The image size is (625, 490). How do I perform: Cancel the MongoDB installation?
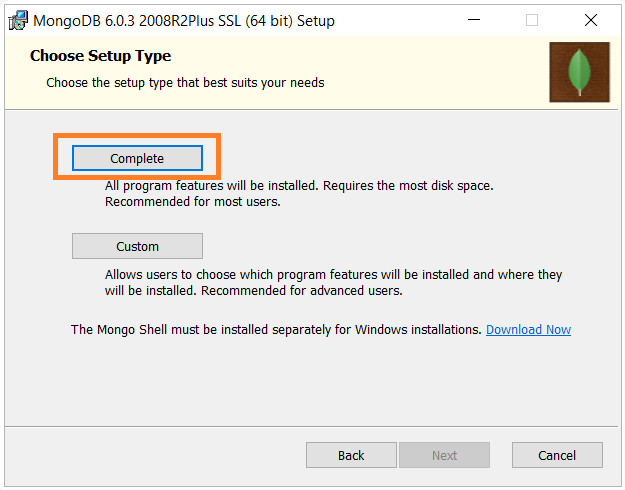[557, 455]
